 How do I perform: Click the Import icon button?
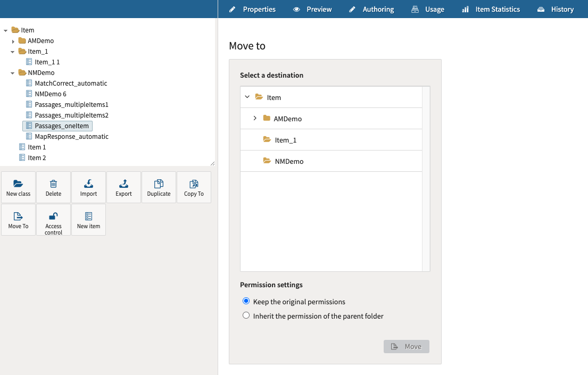[88, 184]
